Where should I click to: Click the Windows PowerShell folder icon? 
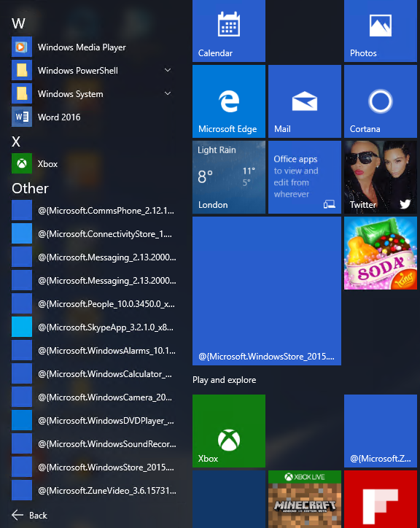point(22,70)
